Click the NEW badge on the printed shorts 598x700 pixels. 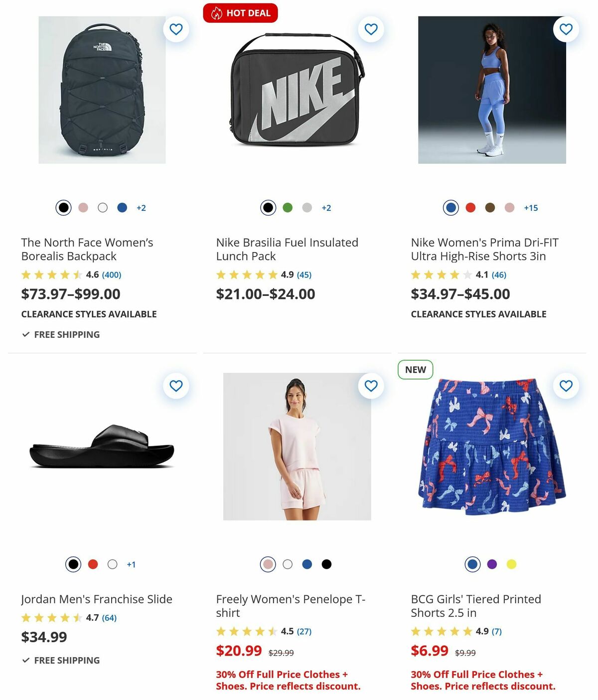point(415,370)
